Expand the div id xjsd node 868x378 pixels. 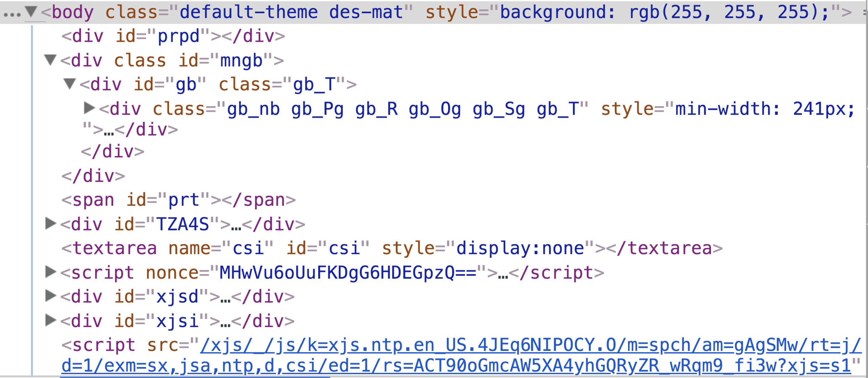pyautogui.click(x=51, y=296)
